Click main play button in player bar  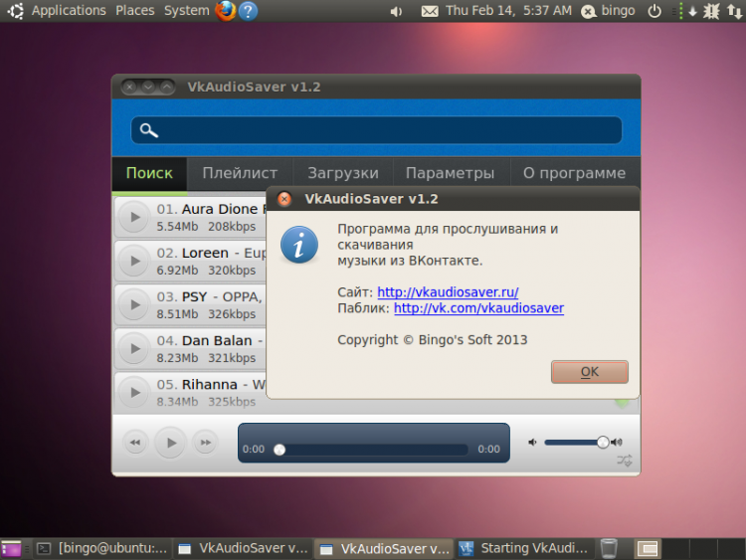point(170,443)
